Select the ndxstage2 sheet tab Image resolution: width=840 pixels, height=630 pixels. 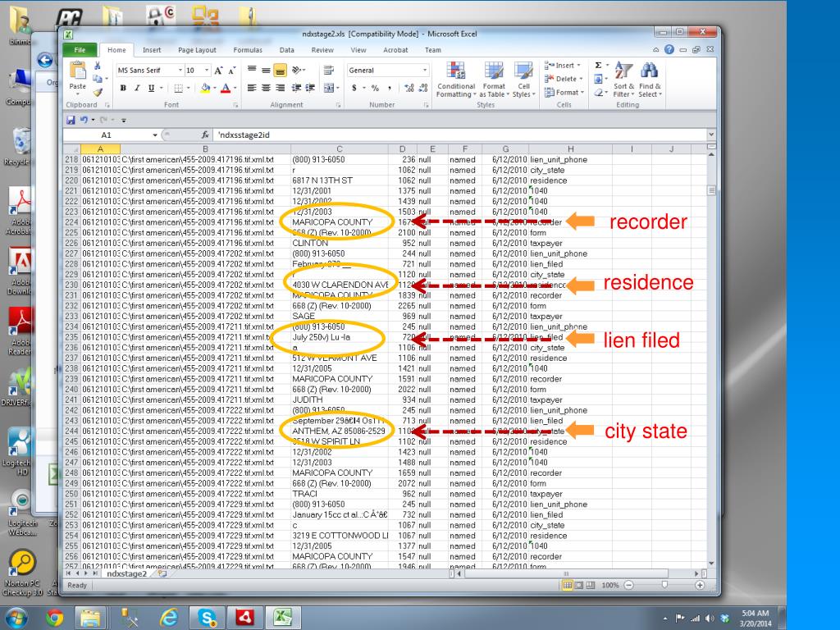click(x=126, y=573)
